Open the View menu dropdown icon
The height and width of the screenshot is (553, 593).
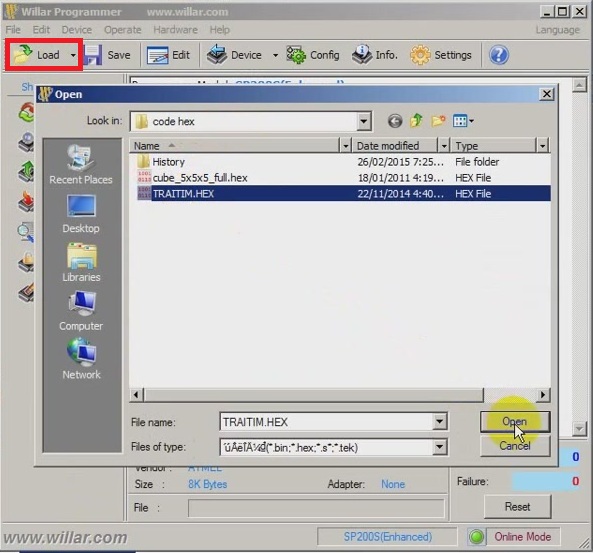point(463,121)
